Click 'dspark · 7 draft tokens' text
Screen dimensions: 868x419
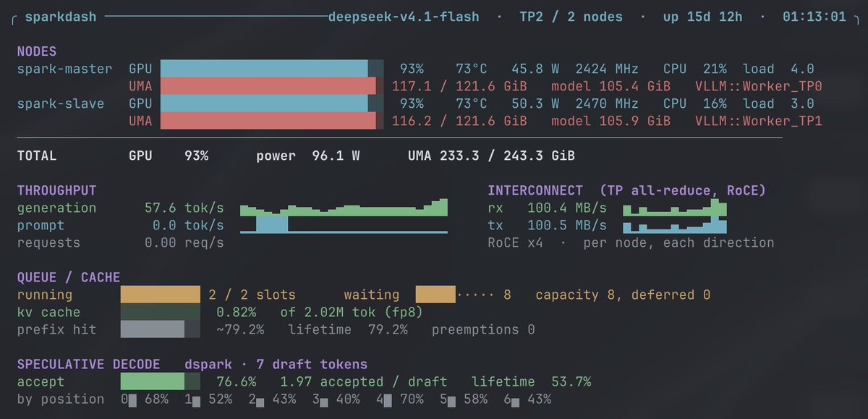click(276, 364)
